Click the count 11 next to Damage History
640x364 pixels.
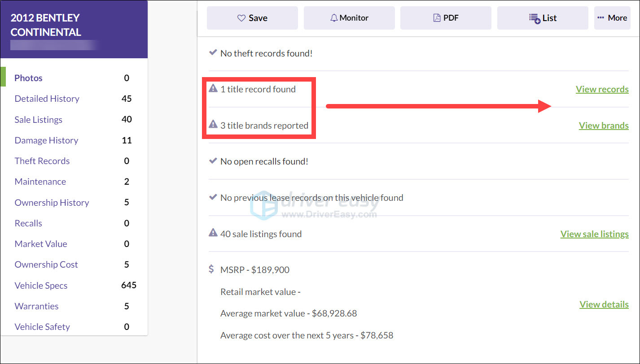coord(127,140)
